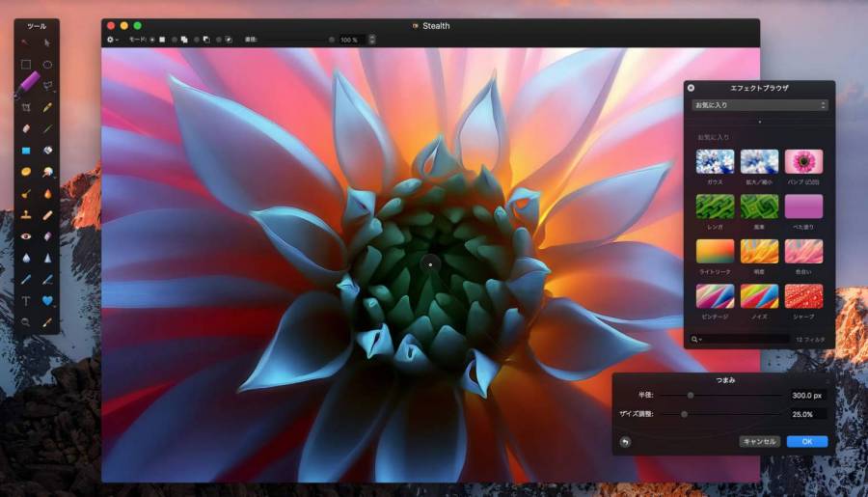Open the gear options menu in toolbar
The image size is (868, 497).
(x=112, y=40)
